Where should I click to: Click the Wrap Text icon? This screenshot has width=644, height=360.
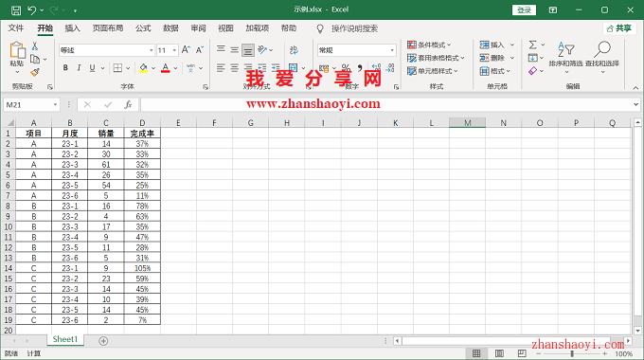coord(294,50)
